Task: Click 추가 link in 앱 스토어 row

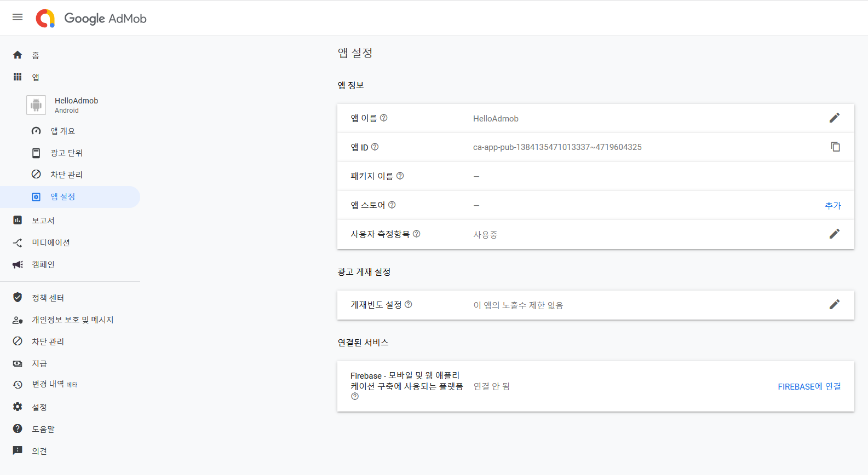Action: coord(833,205)
